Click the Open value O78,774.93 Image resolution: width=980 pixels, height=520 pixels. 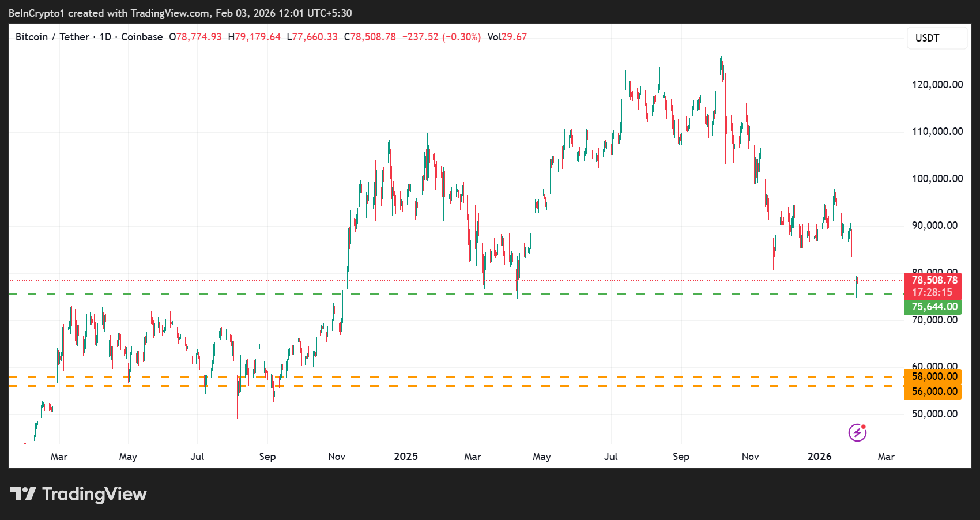pos(195,37)
